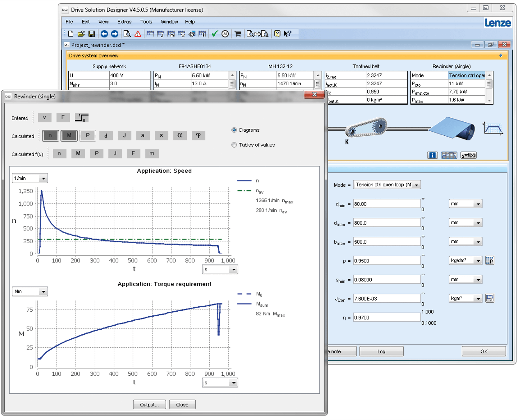Viewport: 518px width, 420px height.
Task: Click the y=f(x) icon below rewinder image
Action: (x=468, y=155)
